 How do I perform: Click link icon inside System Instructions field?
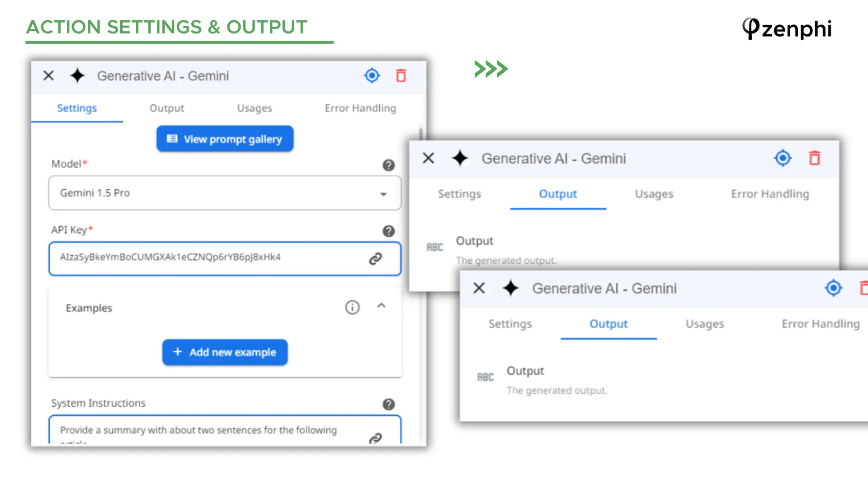375,438
